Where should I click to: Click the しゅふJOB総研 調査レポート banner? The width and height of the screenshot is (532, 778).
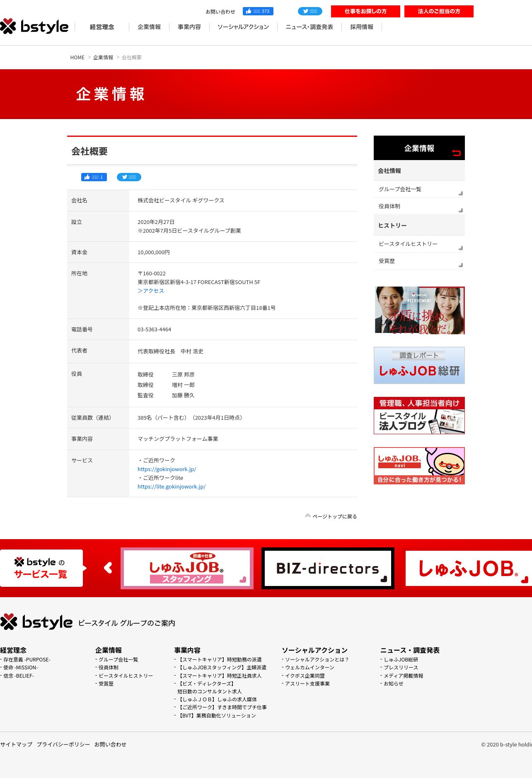point(419,365)
